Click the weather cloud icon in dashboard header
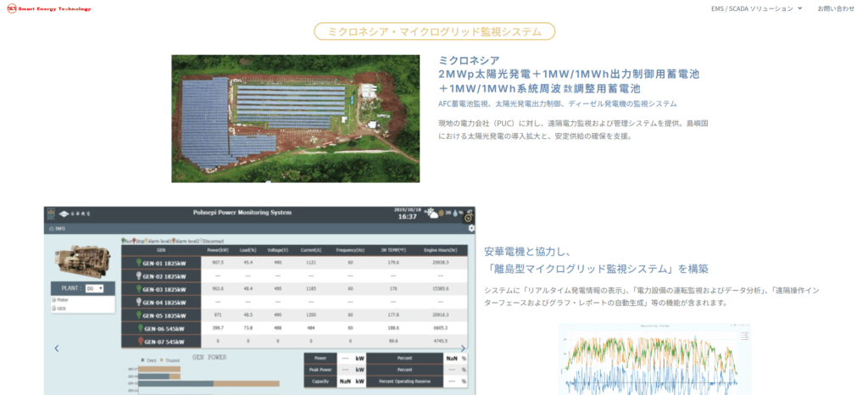 (x=433, y=214)
